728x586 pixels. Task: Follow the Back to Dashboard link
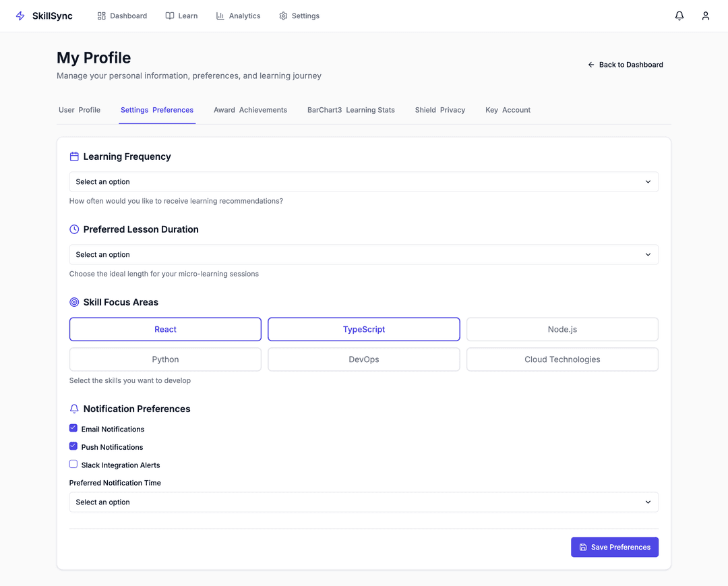[x=626, y=65]
